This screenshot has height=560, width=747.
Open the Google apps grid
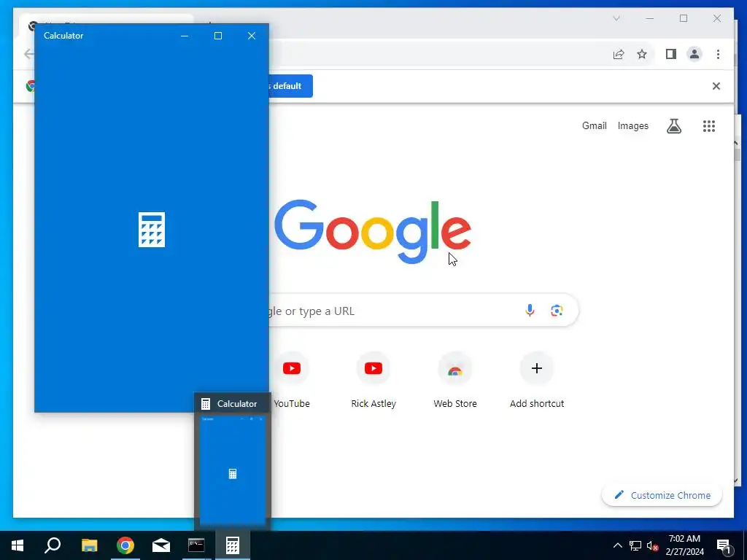tap(709, 125)
